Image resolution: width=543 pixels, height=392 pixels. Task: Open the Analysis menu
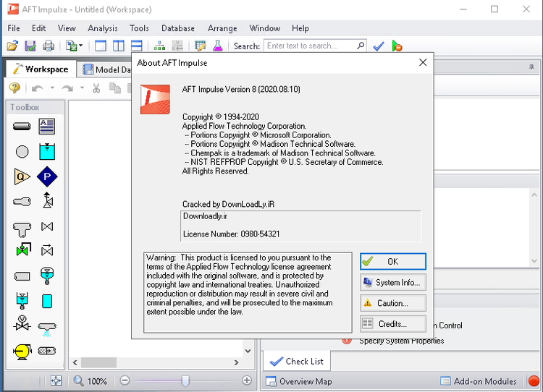102,28
